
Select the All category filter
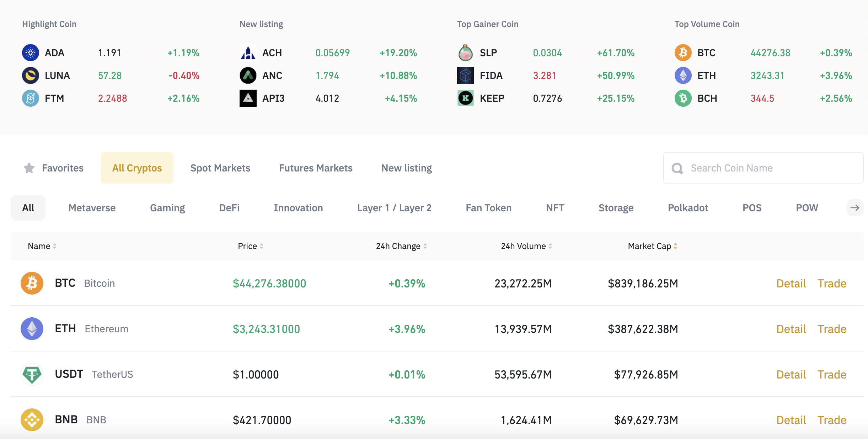(28, 208)
